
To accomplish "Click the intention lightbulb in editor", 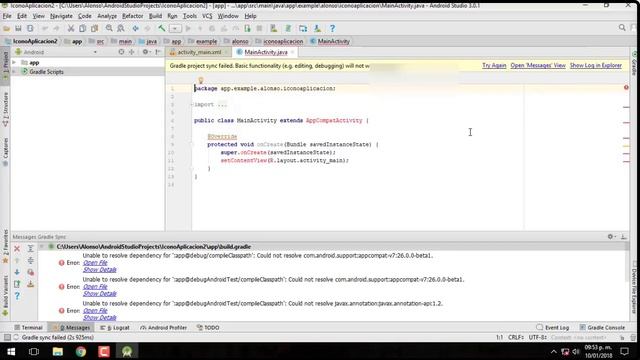I will point(200,80).
